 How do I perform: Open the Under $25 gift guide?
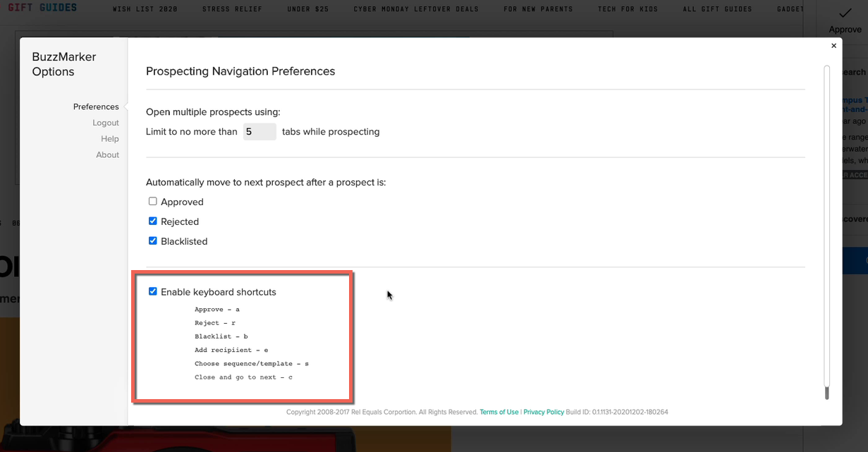coord(308,9)
